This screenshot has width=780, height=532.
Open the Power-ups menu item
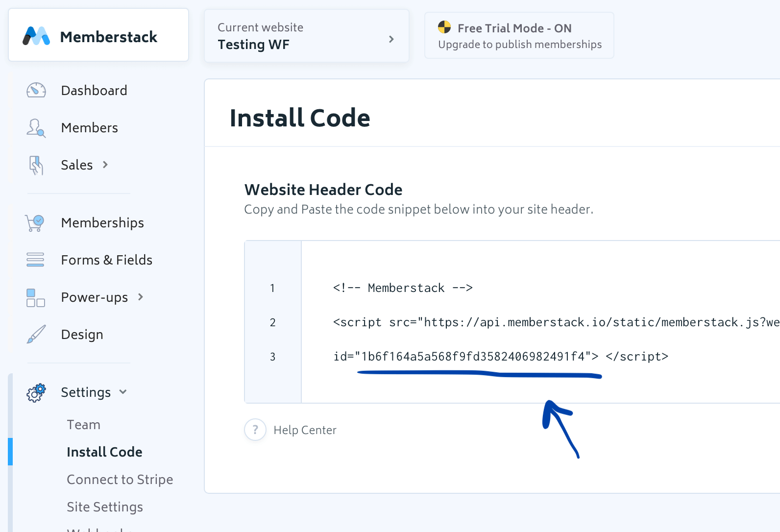[95, 297]
